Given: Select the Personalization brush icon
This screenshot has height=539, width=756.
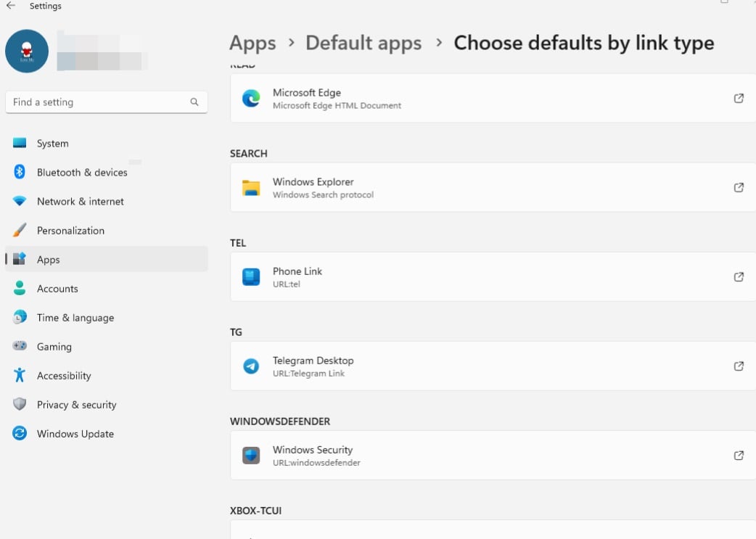Looking at the screenshot, I should pos(20,230).
